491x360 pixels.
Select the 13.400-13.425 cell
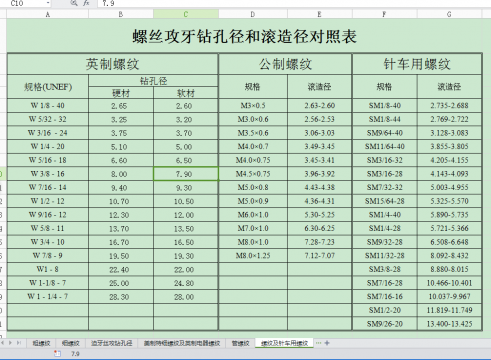click(449, 324)
